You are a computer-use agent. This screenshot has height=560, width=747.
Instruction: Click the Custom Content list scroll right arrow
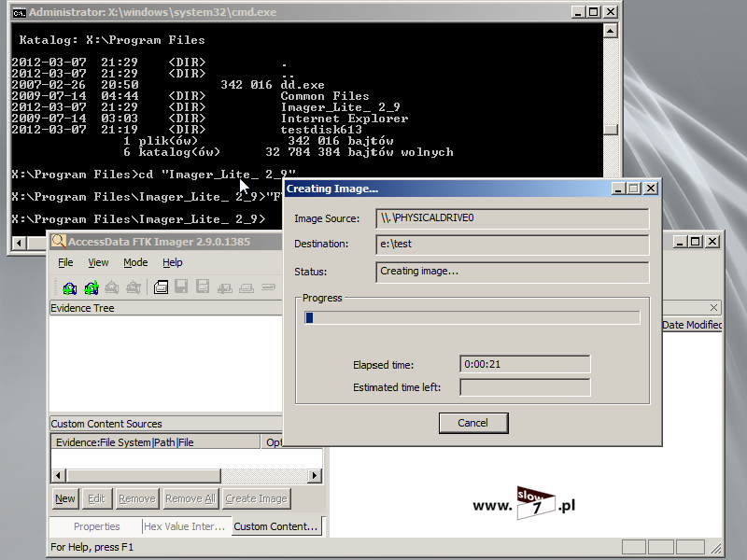(x=315, y=475)
